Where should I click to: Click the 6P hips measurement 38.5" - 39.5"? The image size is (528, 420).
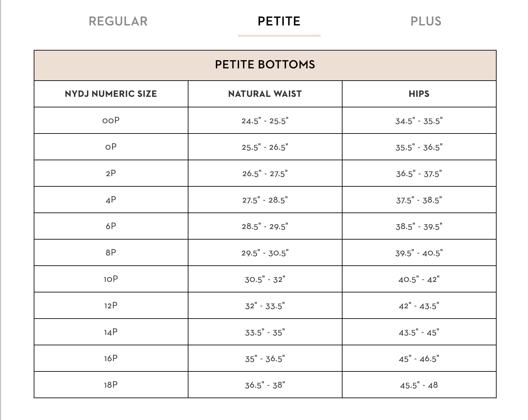[x=419, y=226]
